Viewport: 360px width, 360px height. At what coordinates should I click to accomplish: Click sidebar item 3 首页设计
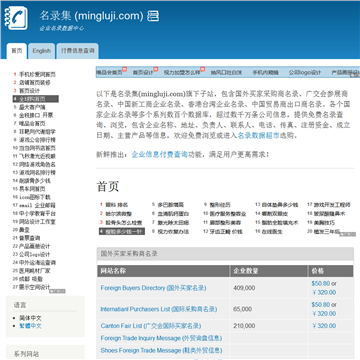click(x=29, y=91)
